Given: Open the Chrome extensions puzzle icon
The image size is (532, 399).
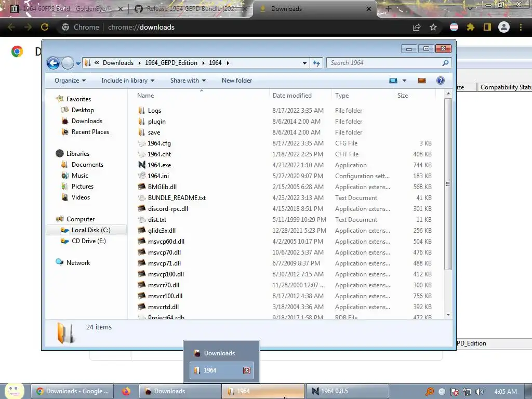Looking at the screenshot, I should [x=470, y=27].
